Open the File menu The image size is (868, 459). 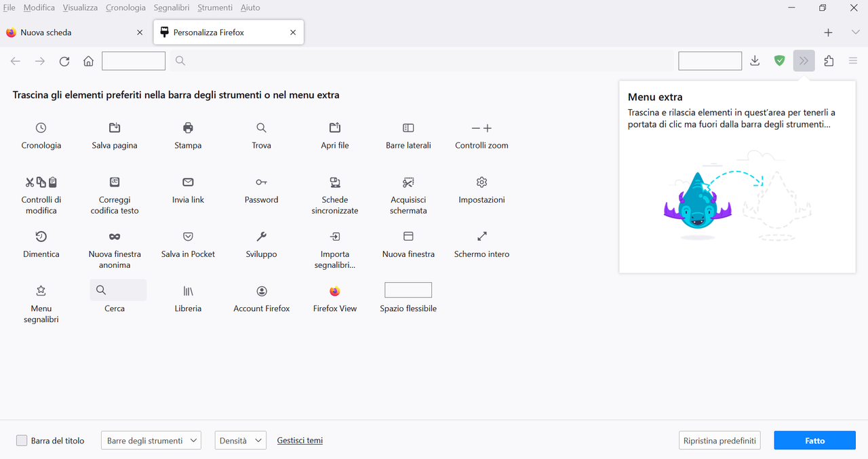9,7
